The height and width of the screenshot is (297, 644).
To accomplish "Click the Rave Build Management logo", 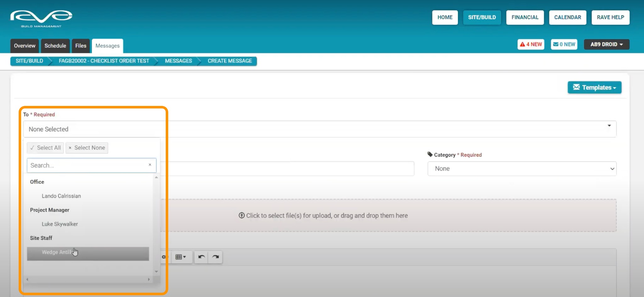I will tap(41, 19).
